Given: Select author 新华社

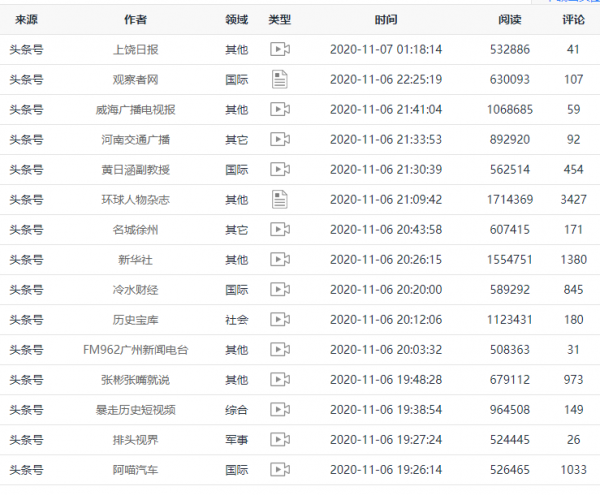Looking at the screenshot, I should [135, 260].
